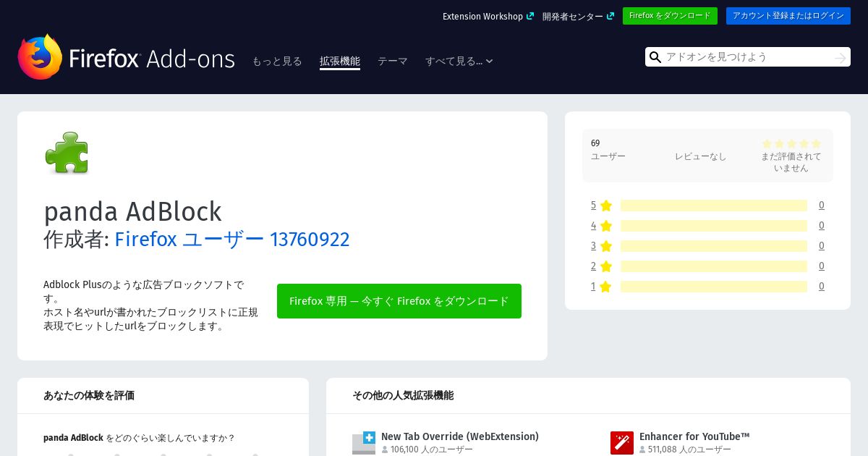Open author Firefox ユーザー 13760922 link
Image resolution: width=868 pixels, height=456 pixels.
coord(232,239)
